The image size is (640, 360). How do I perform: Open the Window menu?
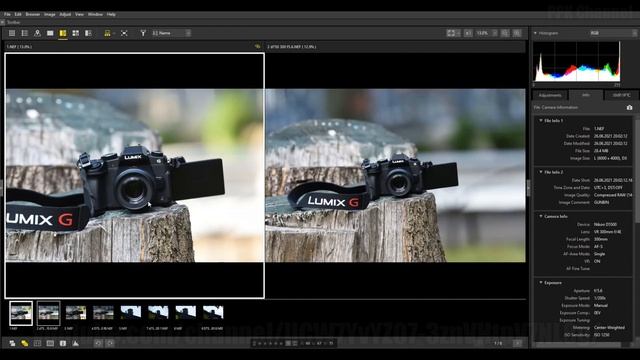95,14
